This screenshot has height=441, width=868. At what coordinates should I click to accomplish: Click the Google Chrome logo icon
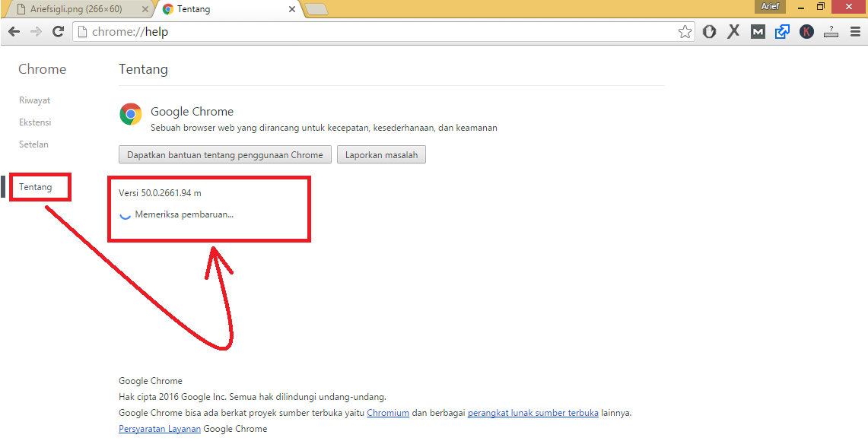131,115
